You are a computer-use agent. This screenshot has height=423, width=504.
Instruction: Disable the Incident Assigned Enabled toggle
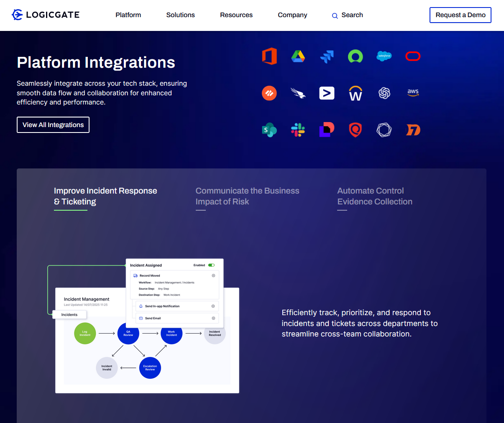(x=211, y=265)
